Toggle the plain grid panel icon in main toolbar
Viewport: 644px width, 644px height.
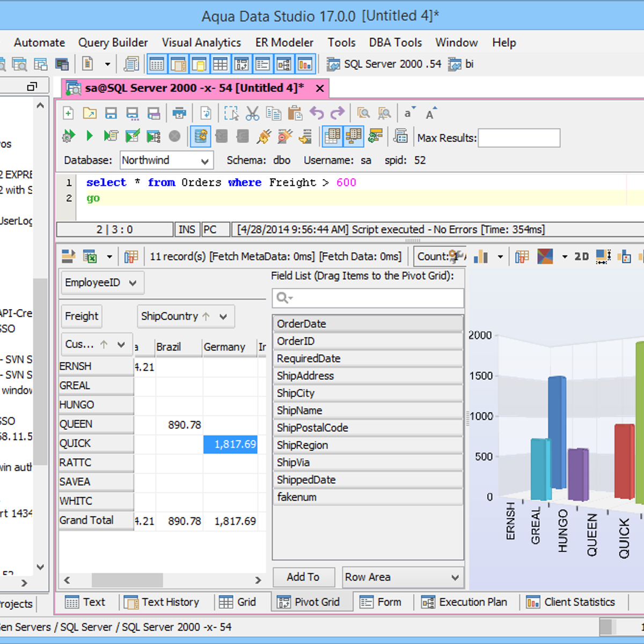(x=220, y=64)
